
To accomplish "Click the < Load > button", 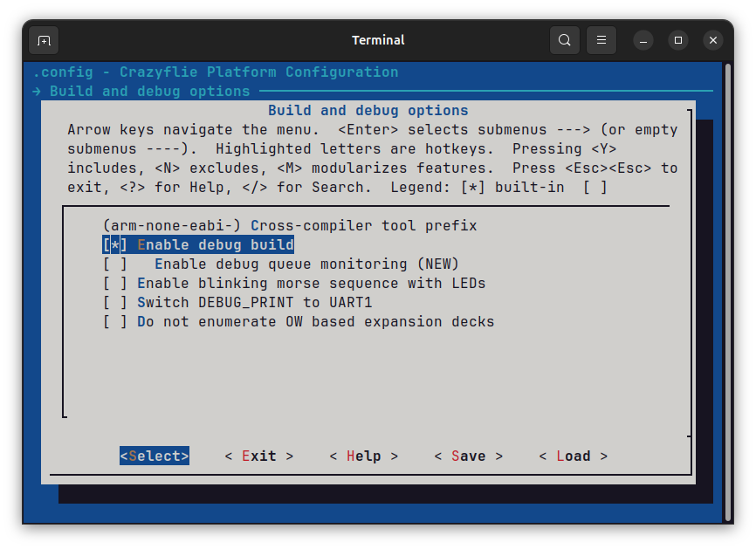I will click(574, 456).
